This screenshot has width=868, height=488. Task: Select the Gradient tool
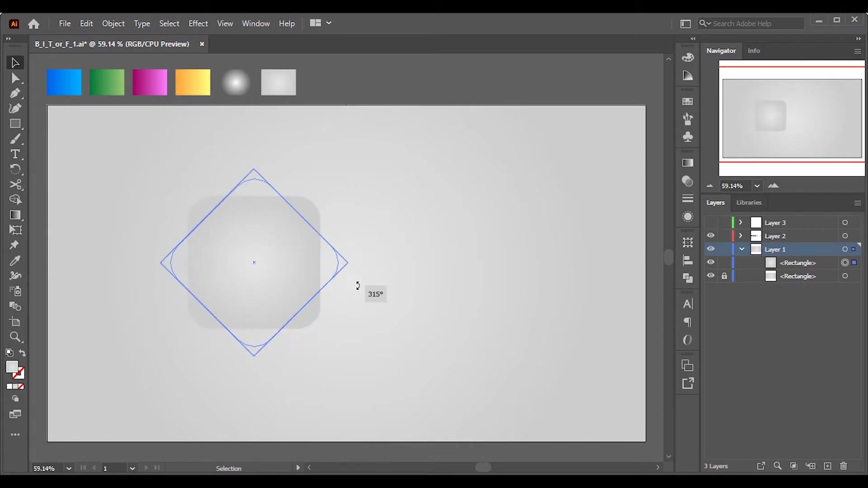[x=15, y=215]
